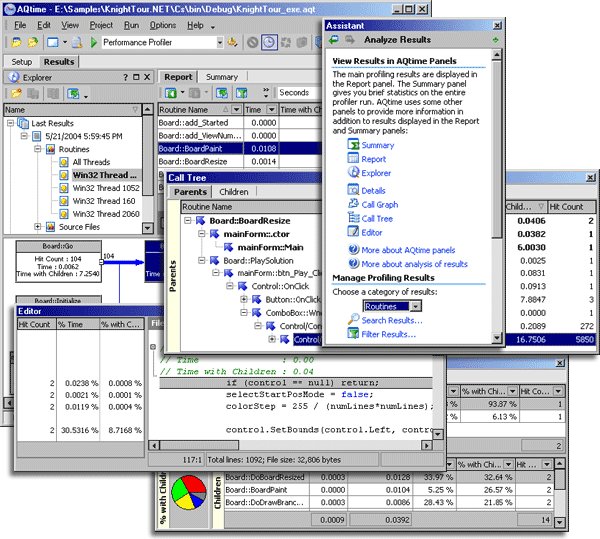This screenshot has width=600, height=539.
Task: Click the profiler configuration icon right of the combo
Action: point(232,42)
